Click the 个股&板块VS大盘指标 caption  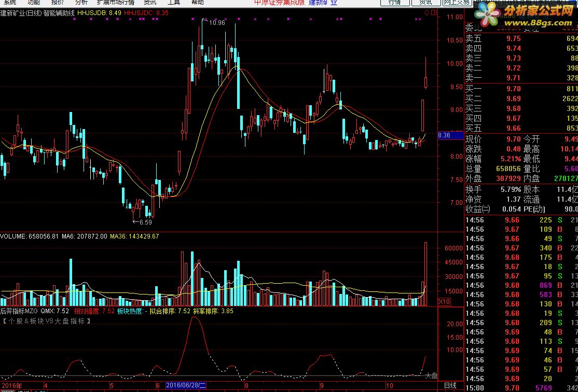tap(47, 321)
